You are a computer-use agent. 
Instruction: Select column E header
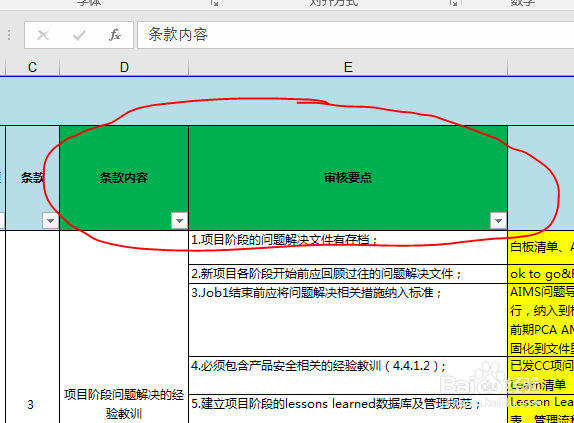click(x=348, y=67)
